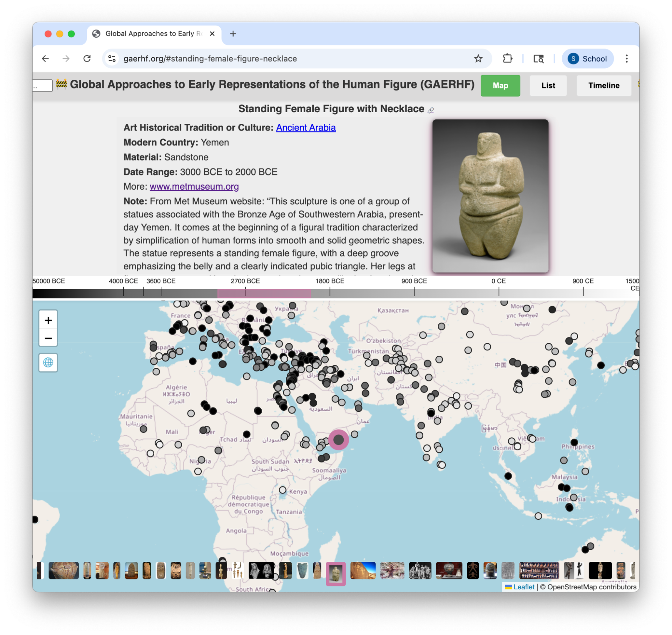Click the 0 CE tick on the timeline
The image size is (672, 635).
[498, 291]
